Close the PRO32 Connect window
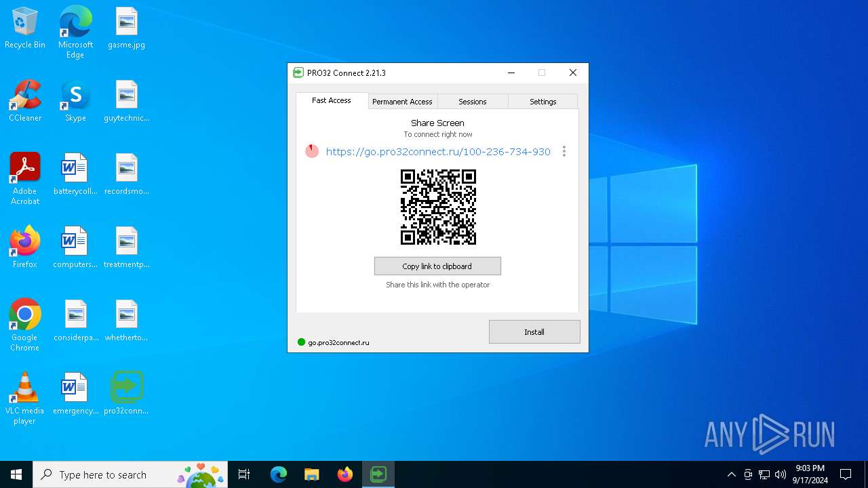Viewport: 868px width, 488px height. (573, 73)
